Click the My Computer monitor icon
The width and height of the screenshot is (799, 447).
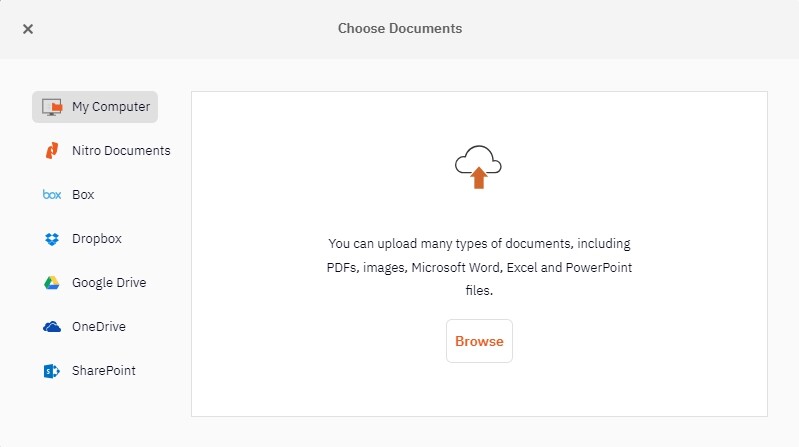(x=52, y=107)
